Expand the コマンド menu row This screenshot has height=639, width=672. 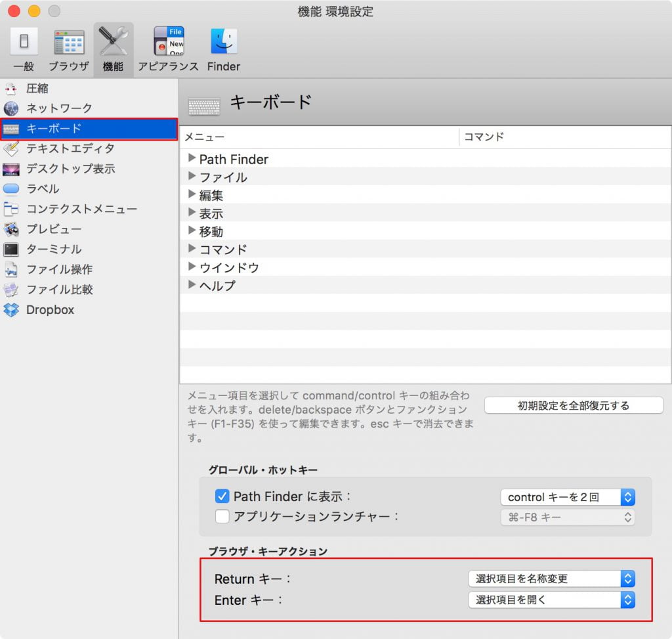192,248
